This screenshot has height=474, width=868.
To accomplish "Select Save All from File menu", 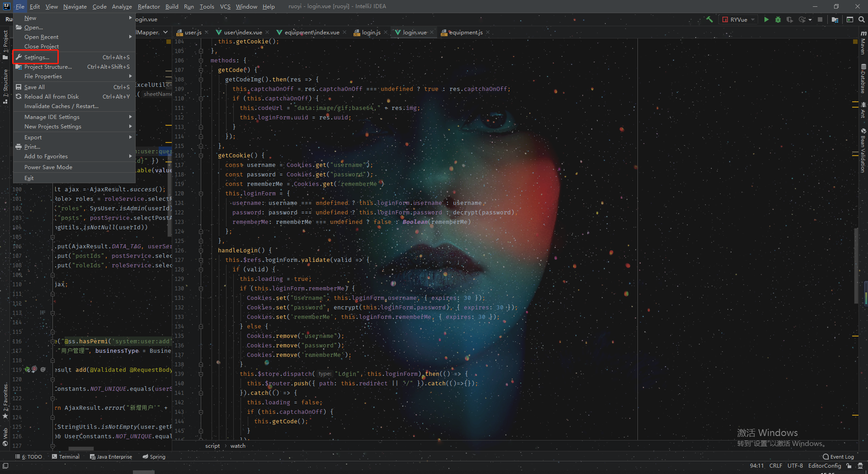I will tap(74, 87).
